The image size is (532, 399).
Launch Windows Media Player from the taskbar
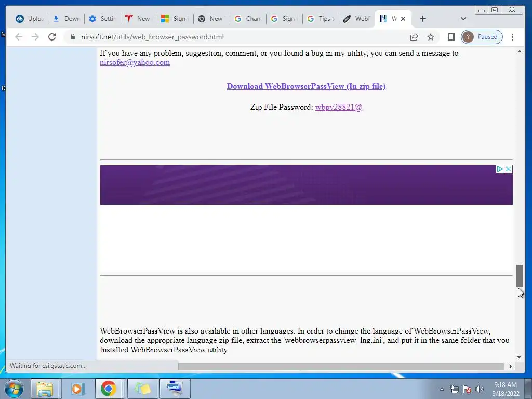pyautogui.click(x=77, y=389)
